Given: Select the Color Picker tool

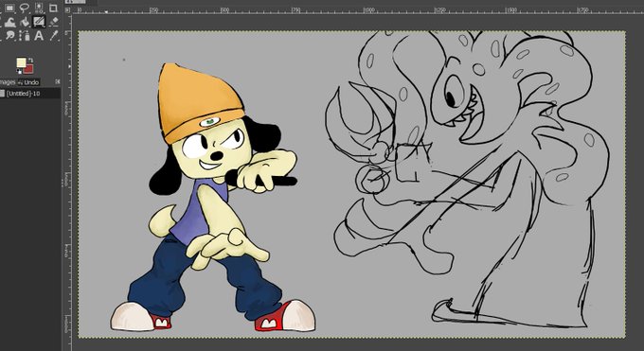Looking at the screenshot, I should click(x=53, y=36).
